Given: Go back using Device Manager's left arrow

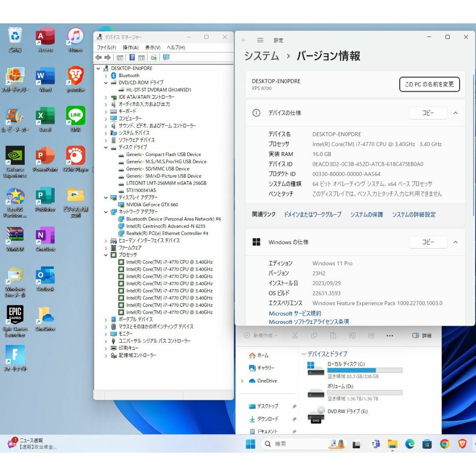Looking at the screenshot, I should (98, 57).
